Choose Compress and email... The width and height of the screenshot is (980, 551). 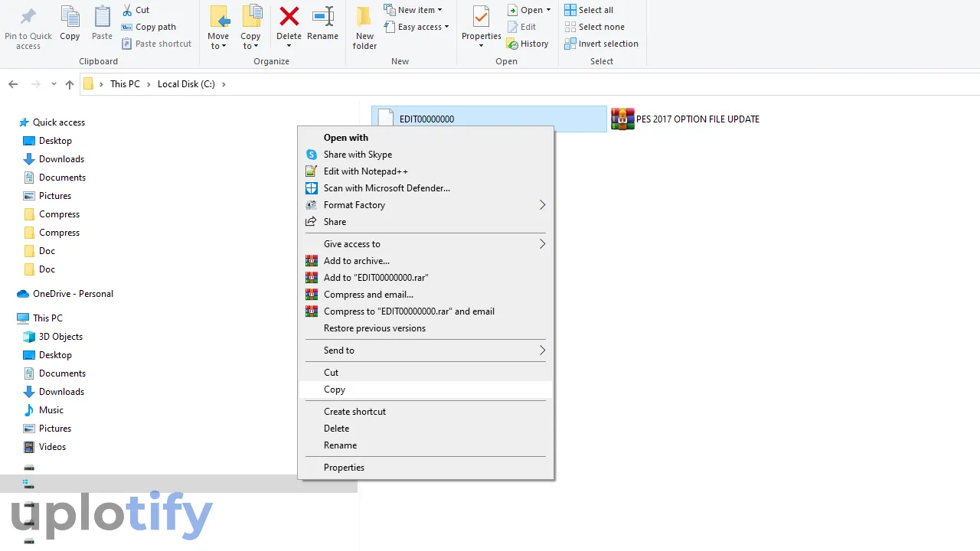(x=425, y=295)
